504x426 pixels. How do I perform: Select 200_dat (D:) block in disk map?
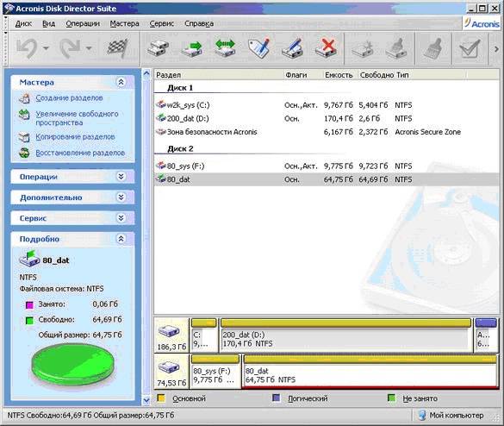[346, 335]
